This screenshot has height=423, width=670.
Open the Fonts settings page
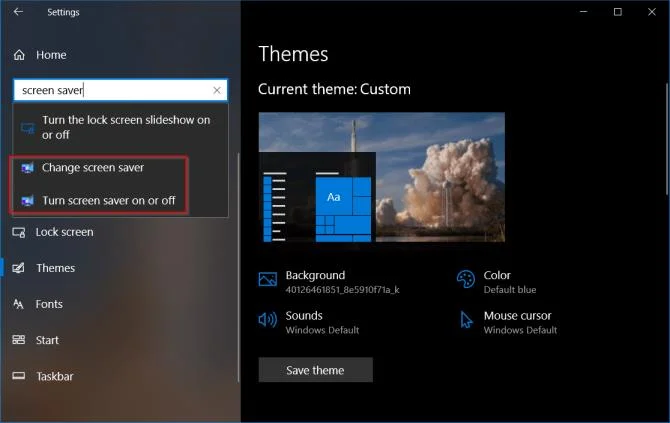[49, 304]
